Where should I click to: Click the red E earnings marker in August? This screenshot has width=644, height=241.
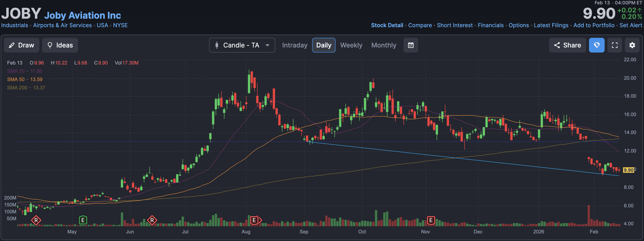coord(255,220)
